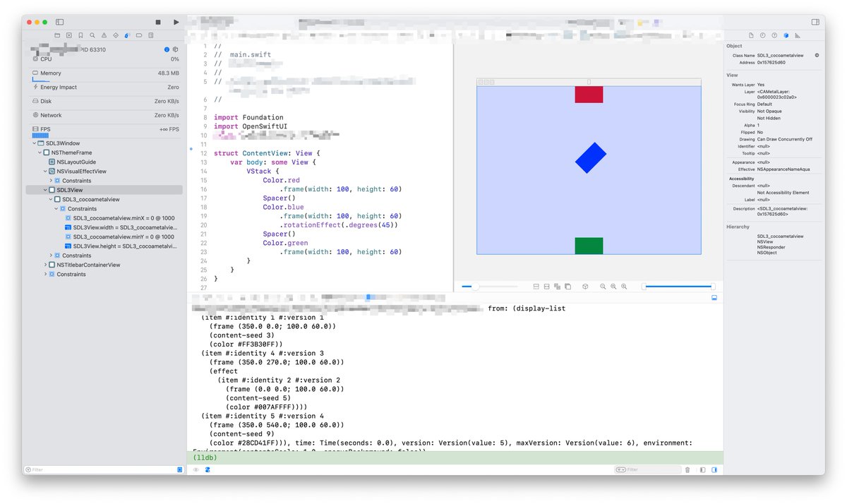Adjust the visible view range slider

(x=678, y=287)
